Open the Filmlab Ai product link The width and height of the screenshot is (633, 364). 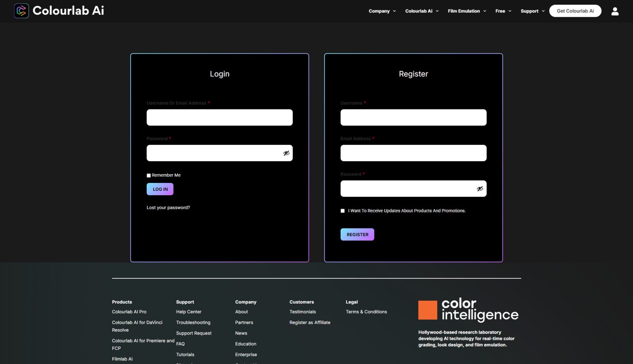point(122,359)
